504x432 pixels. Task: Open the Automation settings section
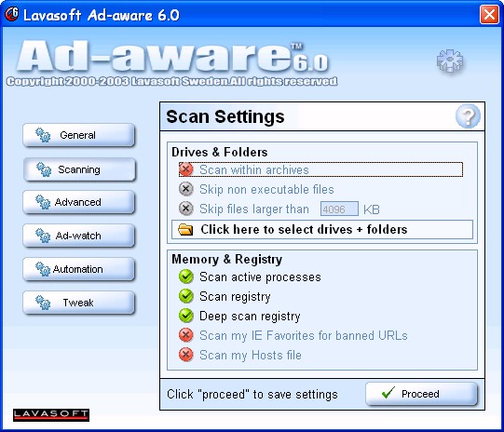tap(78, 269)
